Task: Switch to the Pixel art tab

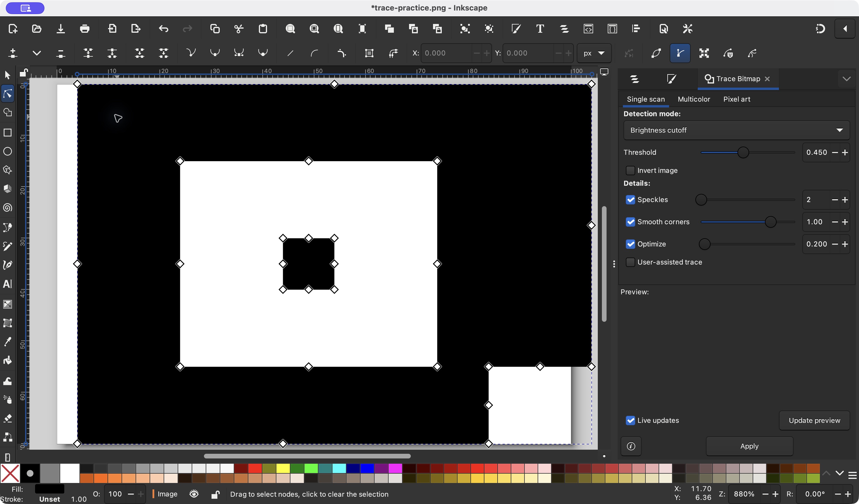Action: pyautogui.click(x=737, y=99)
